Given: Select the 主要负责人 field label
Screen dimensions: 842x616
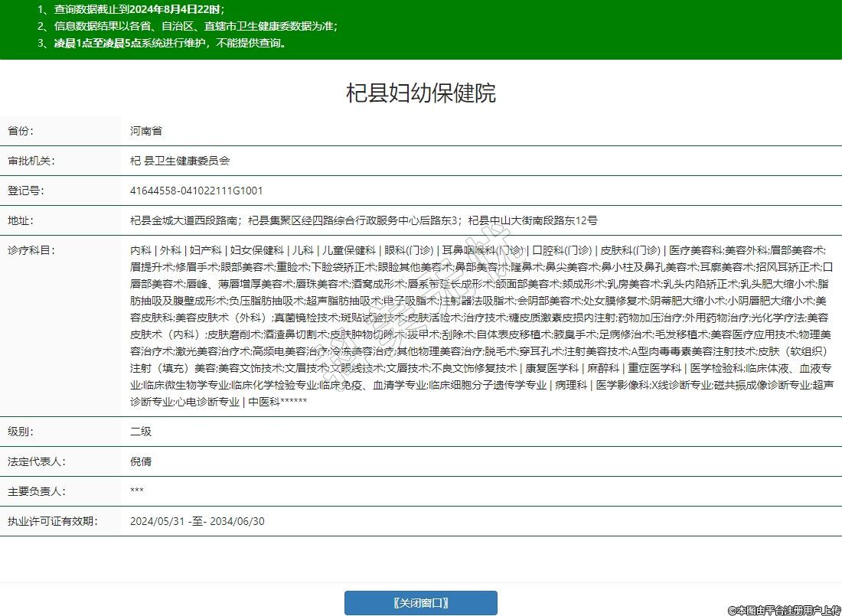Looking at the screenshot, I should [36, 491].
